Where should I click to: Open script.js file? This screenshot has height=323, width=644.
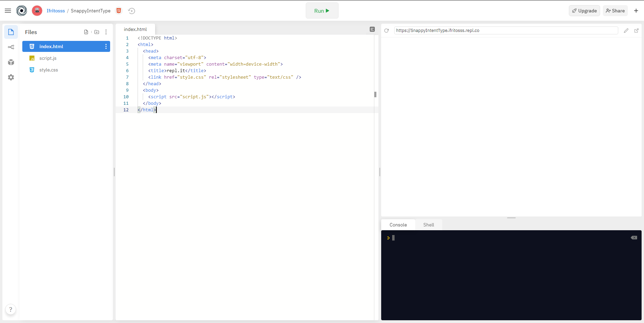66,58
